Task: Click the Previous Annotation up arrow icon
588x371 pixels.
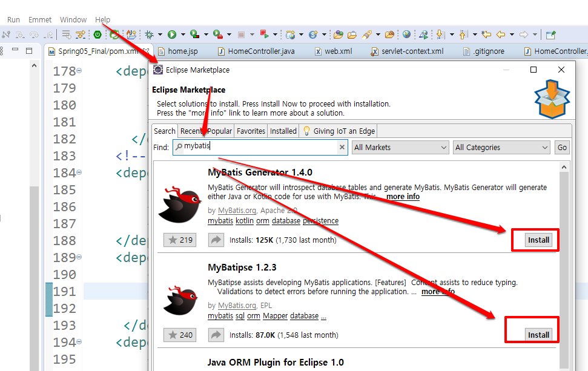Action: coord(463,35)
